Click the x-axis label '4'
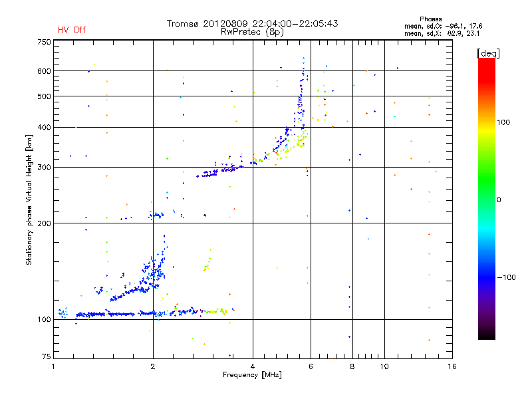The width and height of the screenshot is (532, 399). 253,366
